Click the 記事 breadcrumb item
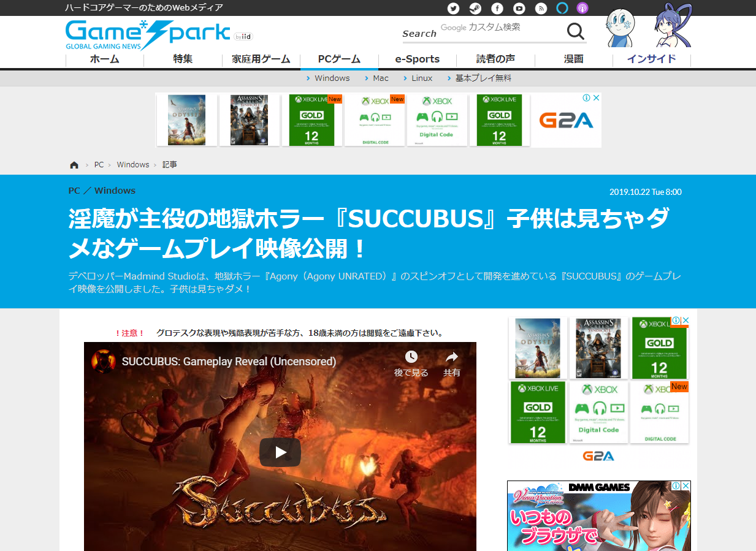 coord(170,165)
